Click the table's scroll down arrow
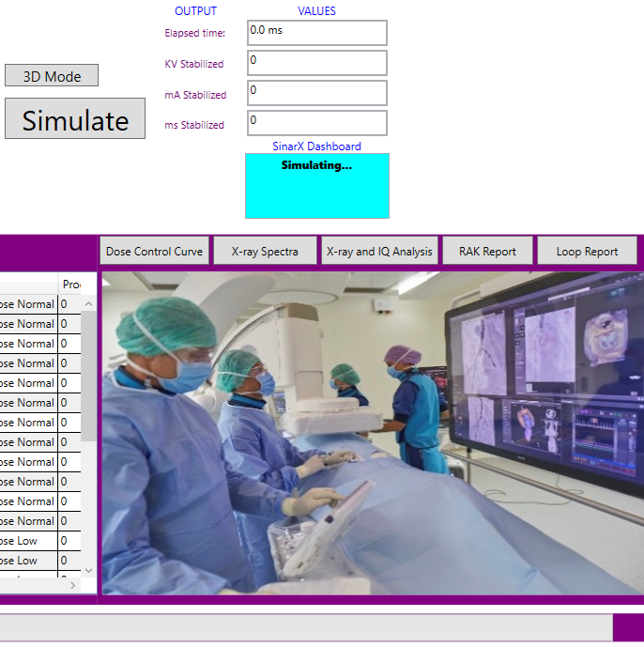The width and height of the screenshot is (644, 647). pyautogui.click(x=89, y=570)
